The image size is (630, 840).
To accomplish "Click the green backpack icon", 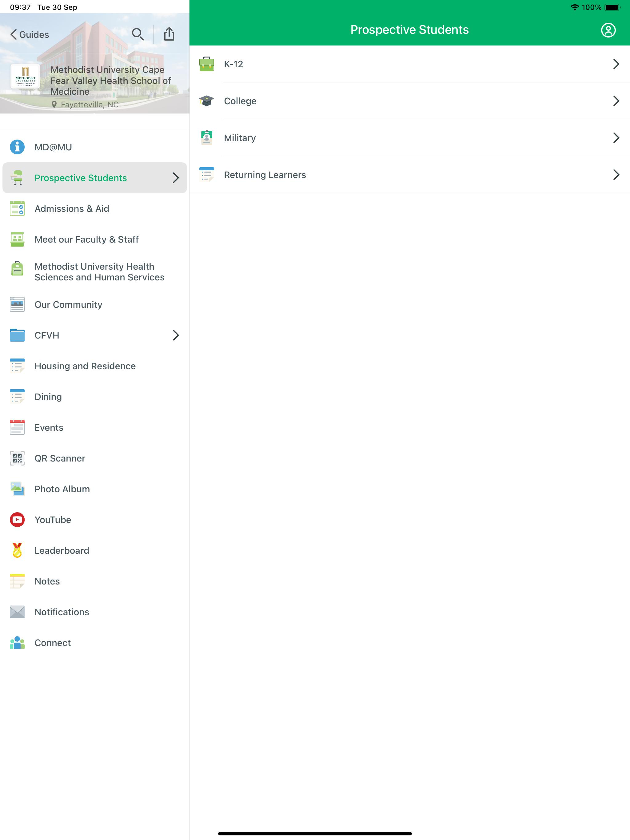I will (x=17, y=268).
